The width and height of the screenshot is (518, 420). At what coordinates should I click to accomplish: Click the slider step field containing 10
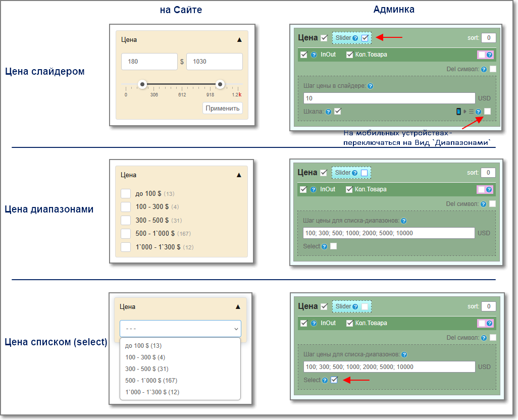389,98
